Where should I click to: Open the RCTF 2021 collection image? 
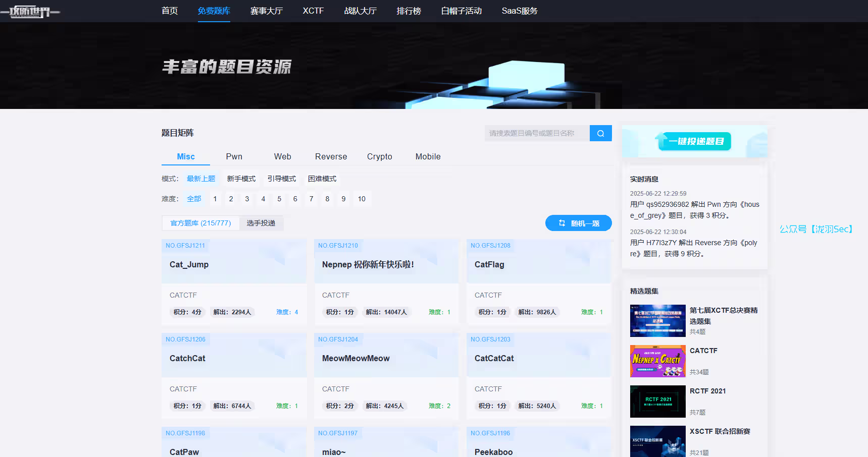[657, 402]
